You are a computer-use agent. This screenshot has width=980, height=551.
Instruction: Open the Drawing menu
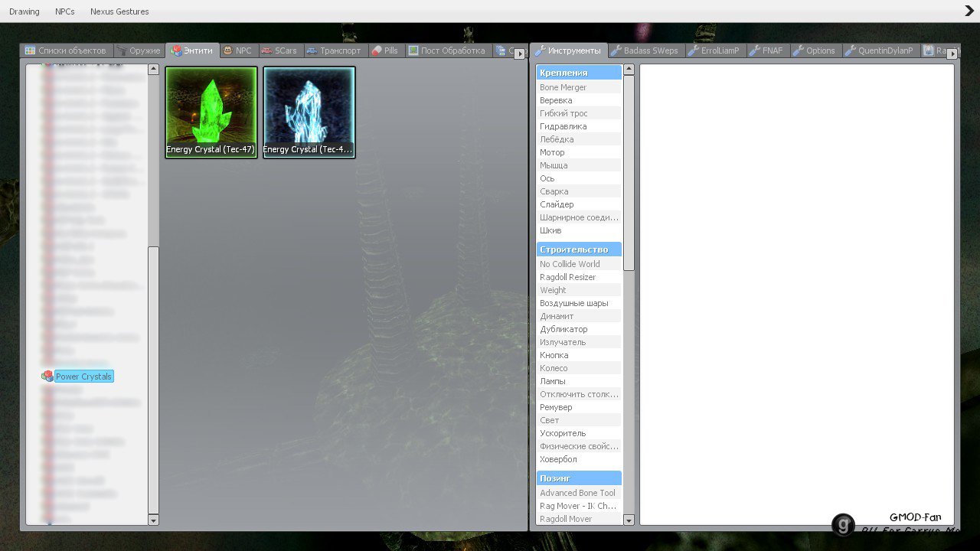[x=24, y=11]
